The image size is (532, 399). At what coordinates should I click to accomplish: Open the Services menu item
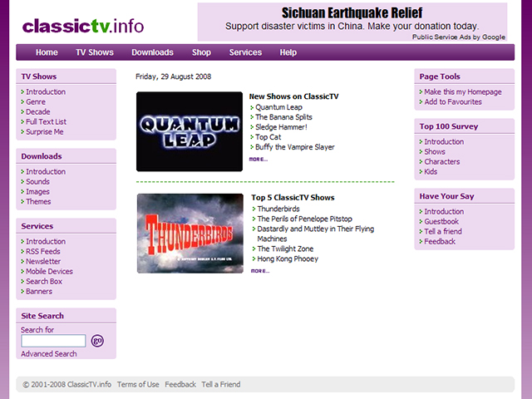[x=245, y=52]
